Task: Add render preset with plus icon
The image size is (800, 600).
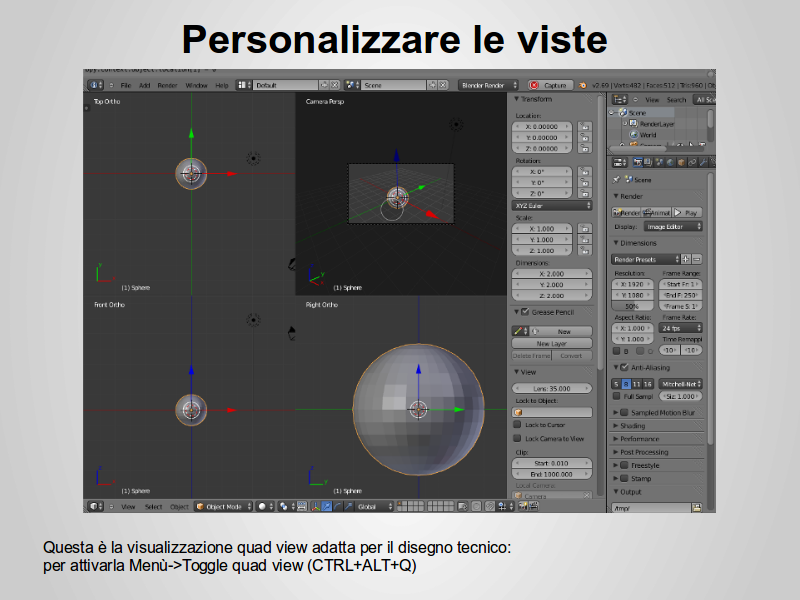Action: [686, 259]
